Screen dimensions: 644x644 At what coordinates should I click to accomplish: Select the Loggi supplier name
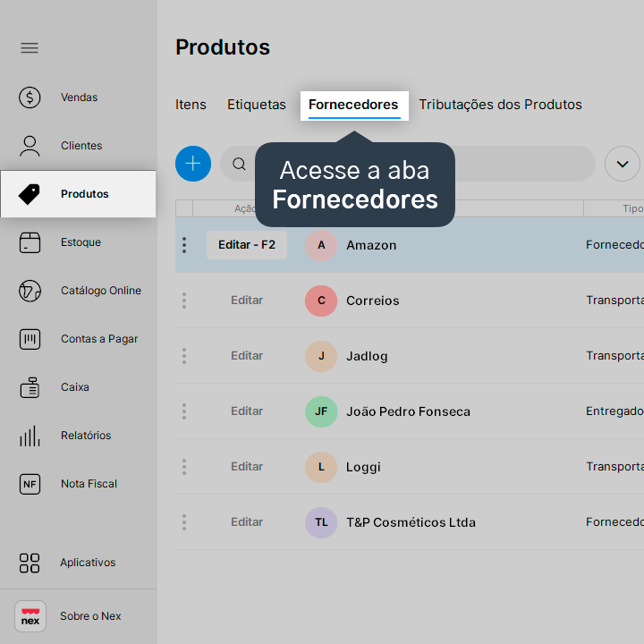point(363,468)
